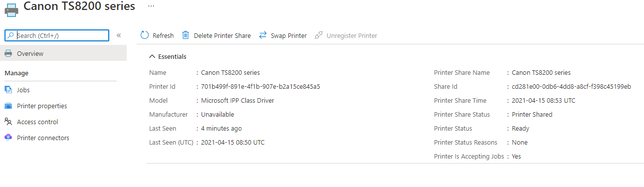Click the Printer connectors cloud icon
Viewport: 644px width, 187px height.
point(8,138)
